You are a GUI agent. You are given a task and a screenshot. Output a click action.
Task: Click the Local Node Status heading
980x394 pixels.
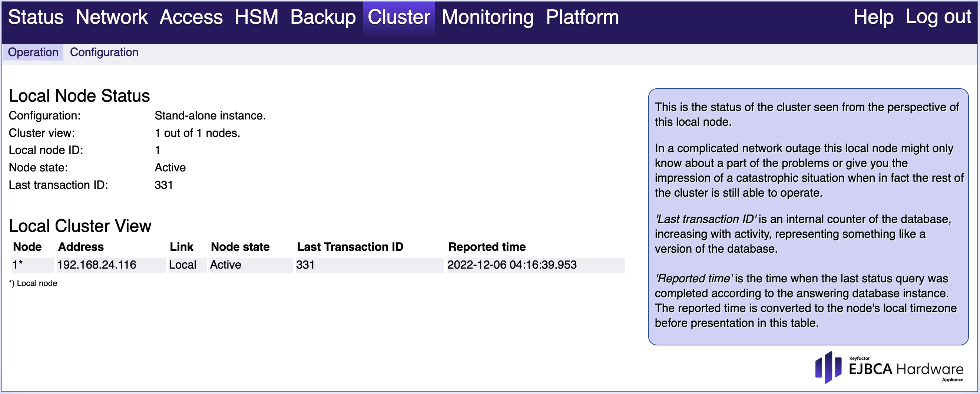79,96
